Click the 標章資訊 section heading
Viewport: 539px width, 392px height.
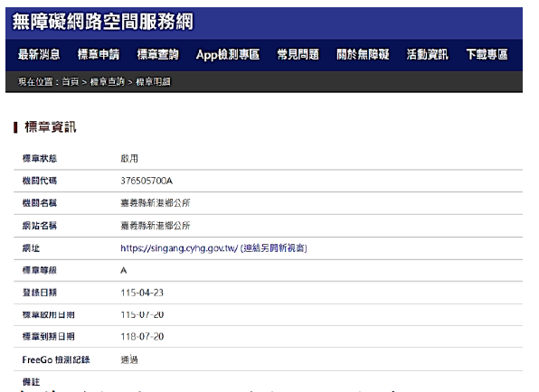pos(50,127)
